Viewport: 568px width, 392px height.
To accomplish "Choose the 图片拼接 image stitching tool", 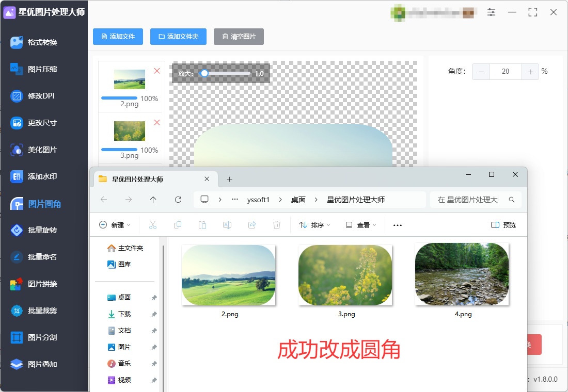I will 34,284.
